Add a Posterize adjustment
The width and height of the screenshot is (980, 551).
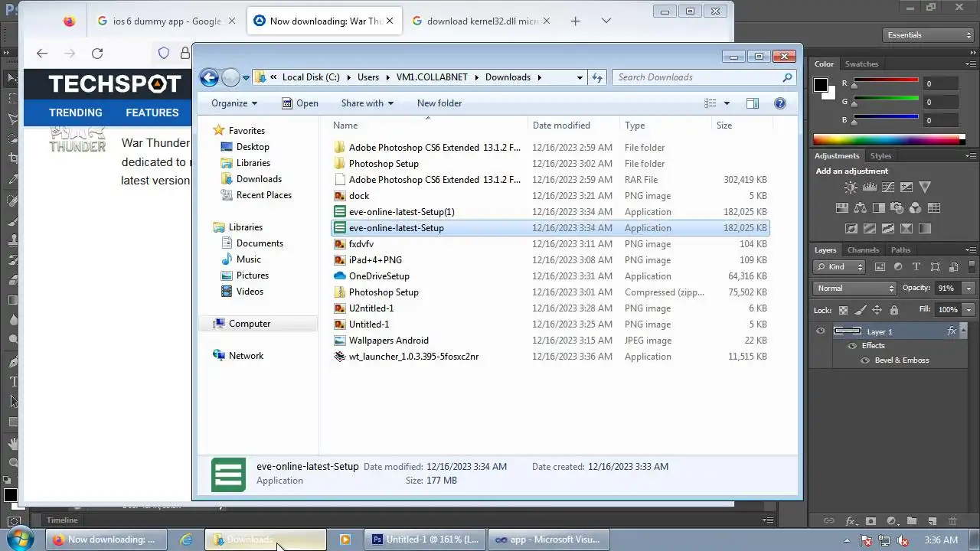[x=870, y=228]
